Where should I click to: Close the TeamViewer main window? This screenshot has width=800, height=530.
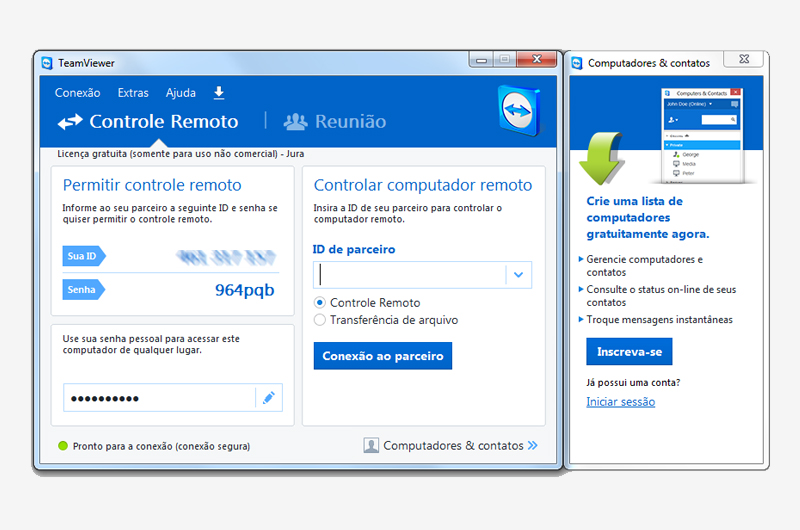(537, 59)
